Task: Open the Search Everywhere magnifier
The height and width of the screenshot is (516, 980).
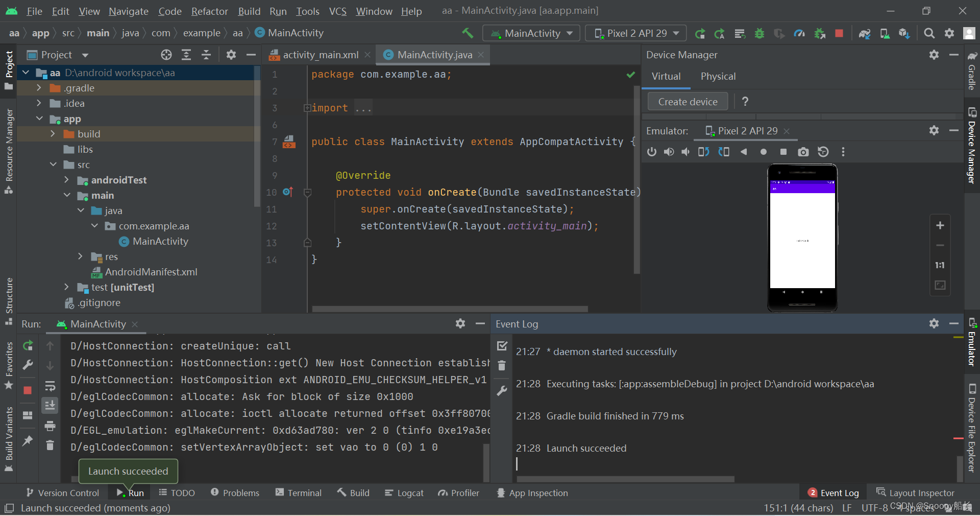Action: tap(929, 33)
